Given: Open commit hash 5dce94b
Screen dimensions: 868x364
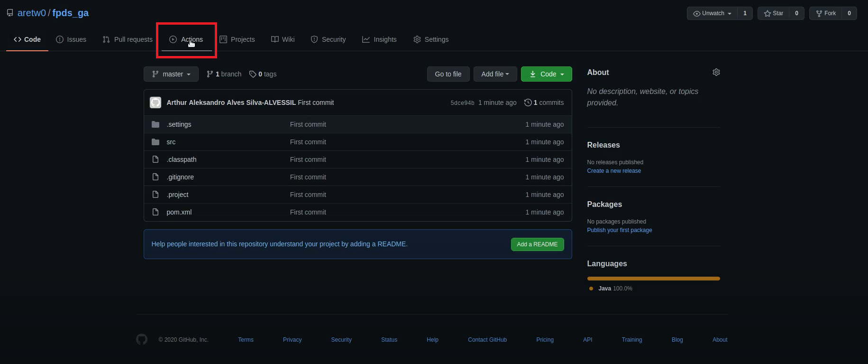Looking at the screenshot, I should pyautogui.click(x=462, y=103).
